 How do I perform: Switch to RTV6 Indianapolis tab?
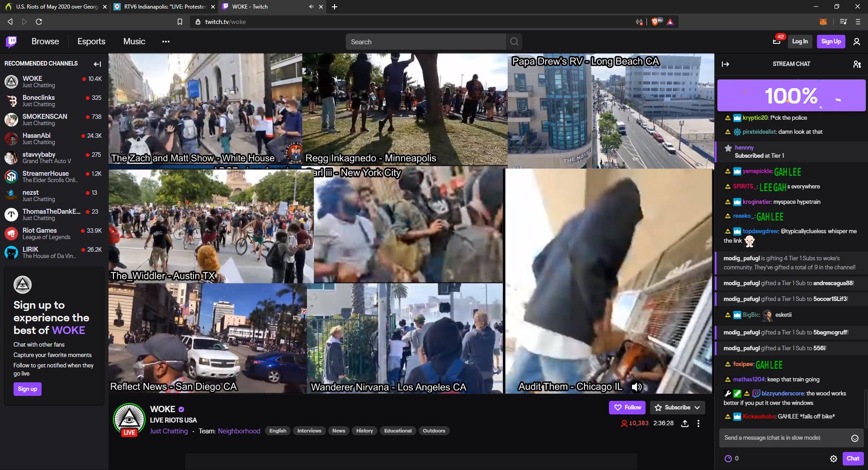[x=163, y=7]
